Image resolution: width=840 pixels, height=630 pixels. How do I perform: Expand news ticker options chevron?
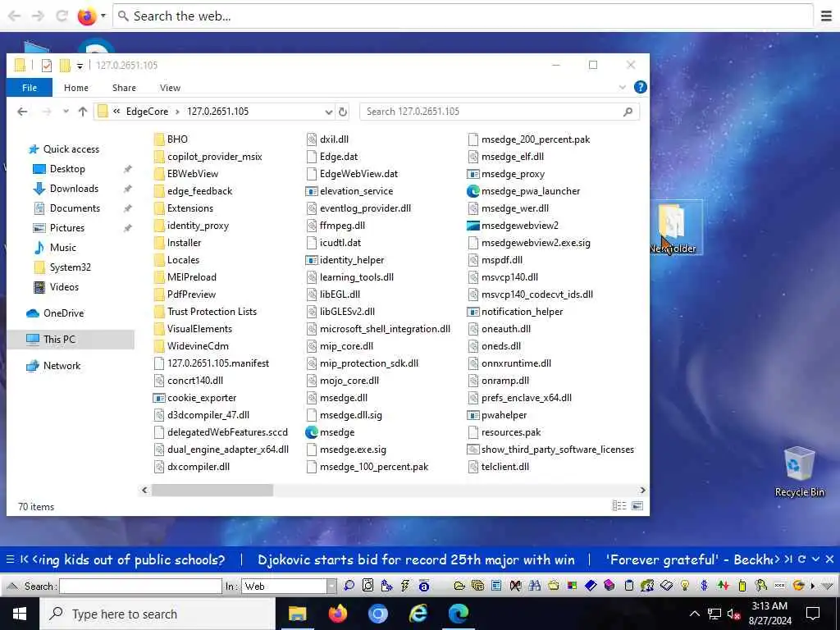pyautogui.click(x=815, y=559)
